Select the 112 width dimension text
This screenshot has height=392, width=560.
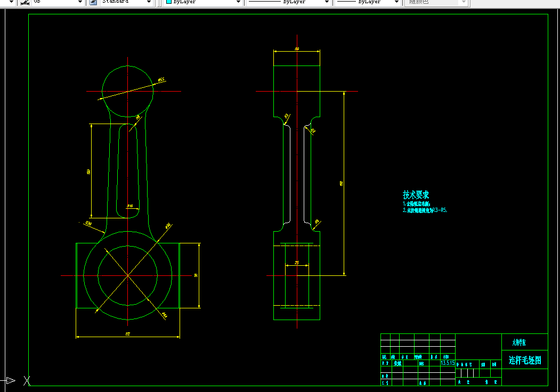pyautogui.click(x=127, y=334)
